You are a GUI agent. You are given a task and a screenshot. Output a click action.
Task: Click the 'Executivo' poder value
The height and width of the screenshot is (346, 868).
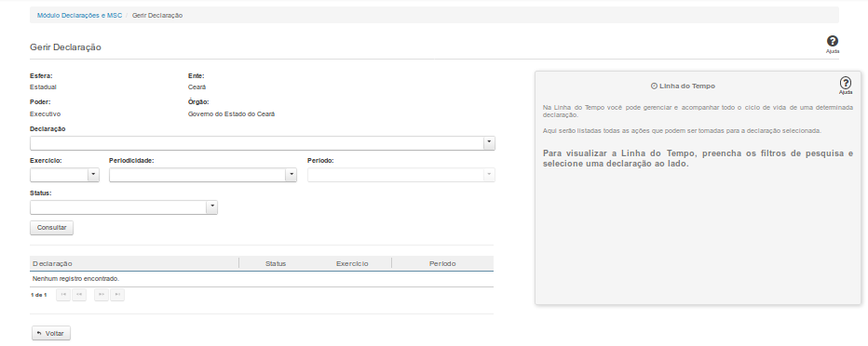pyautogui.click(x=46, y=114)
